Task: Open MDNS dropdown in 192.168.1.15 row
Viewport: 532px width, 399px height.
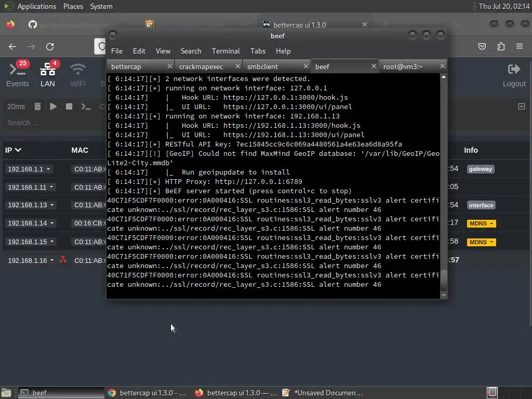Action: [x=482, y=242]
